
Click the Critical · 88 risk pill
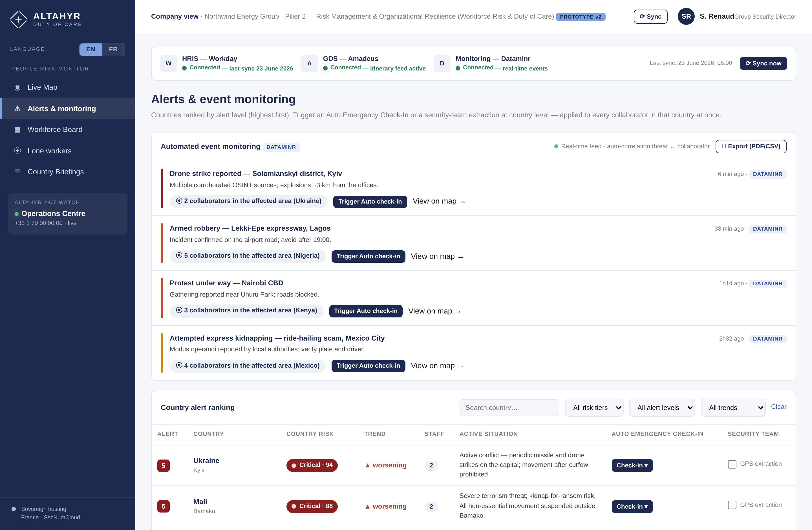point(312,507)
